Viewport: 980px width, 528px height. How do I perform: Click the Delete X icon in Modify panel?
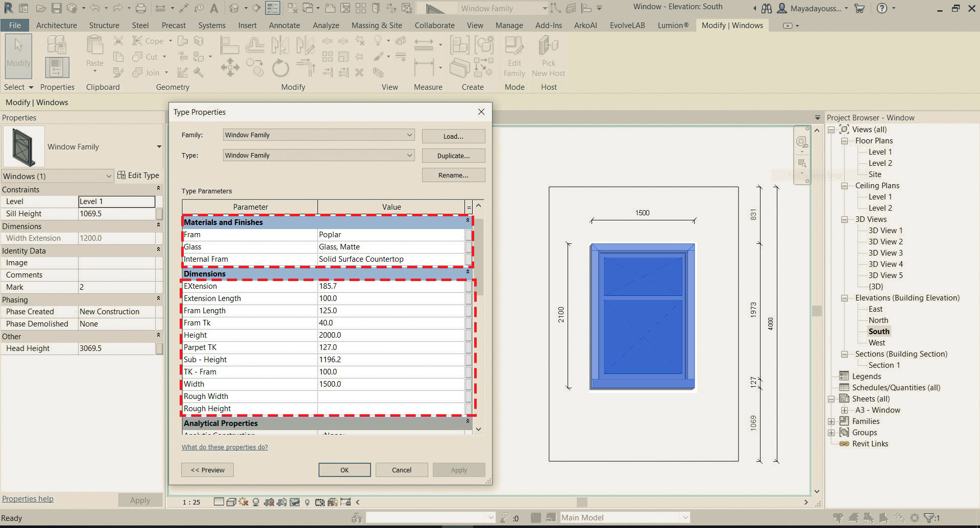pyautogui.click(x=359, y=72)
